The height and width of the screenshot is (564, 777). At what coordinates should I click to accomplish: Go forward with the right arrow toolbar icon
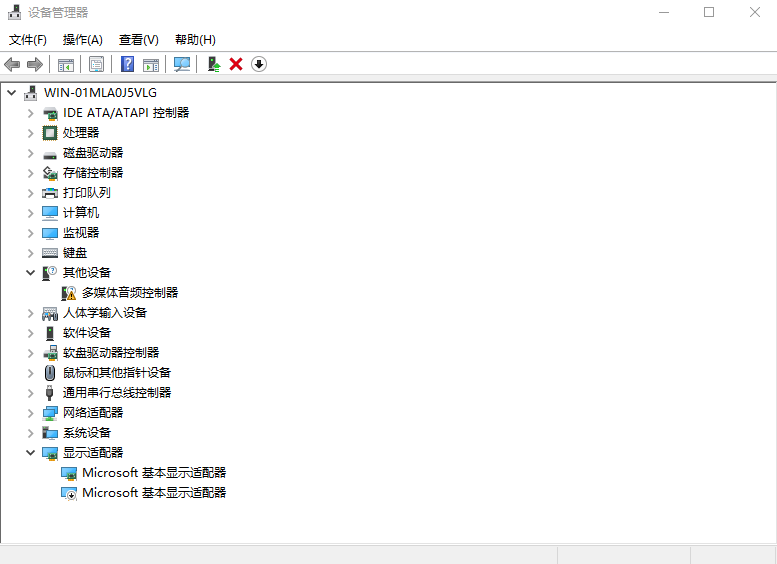coord(35,64)
